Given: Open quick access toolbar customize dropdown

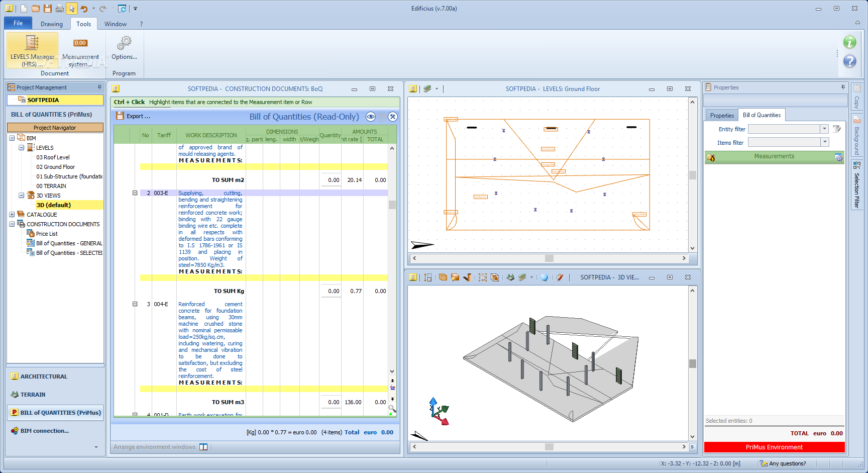Looking at the screenshot, I should click(135, 9).
